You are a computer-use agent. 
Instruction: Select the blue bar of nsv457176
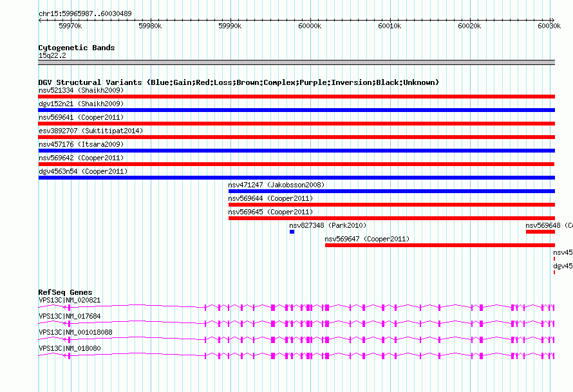pos(296,151)
